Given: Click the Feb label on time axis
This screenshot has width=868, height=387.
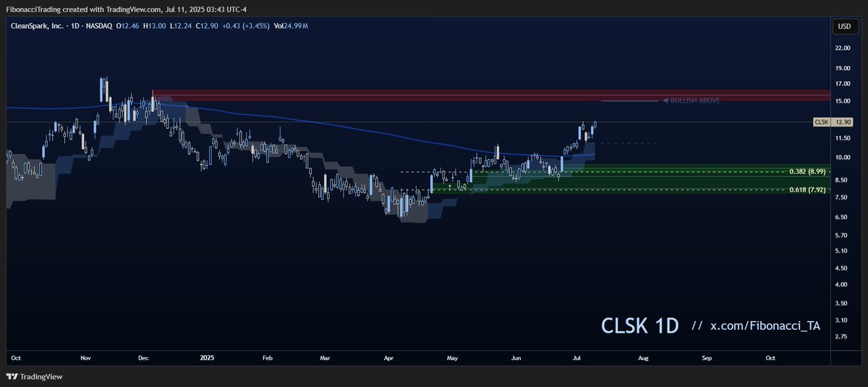Looking at the screenshot, I should pos(267,358).
